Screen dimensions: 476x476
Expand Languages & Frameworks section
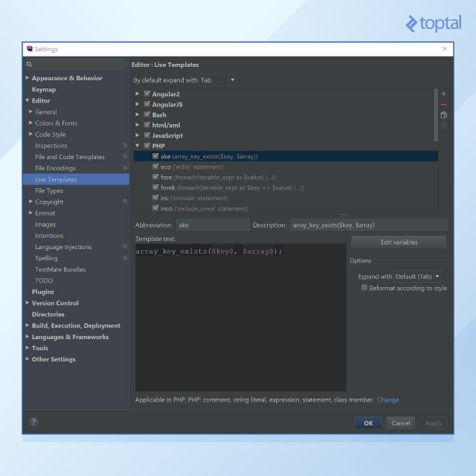point(28,336)
